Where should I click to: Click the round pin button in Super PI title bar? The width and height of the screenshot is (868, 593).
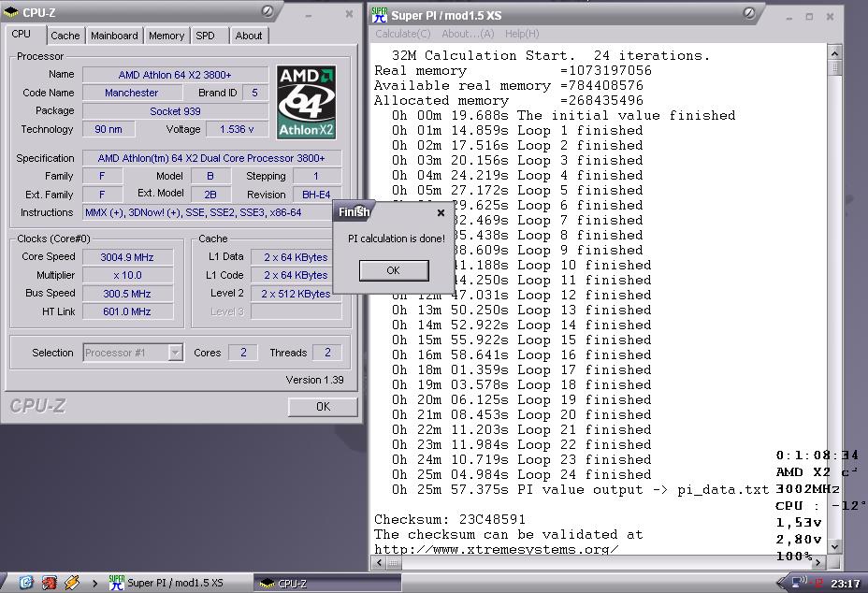(748, 13)
